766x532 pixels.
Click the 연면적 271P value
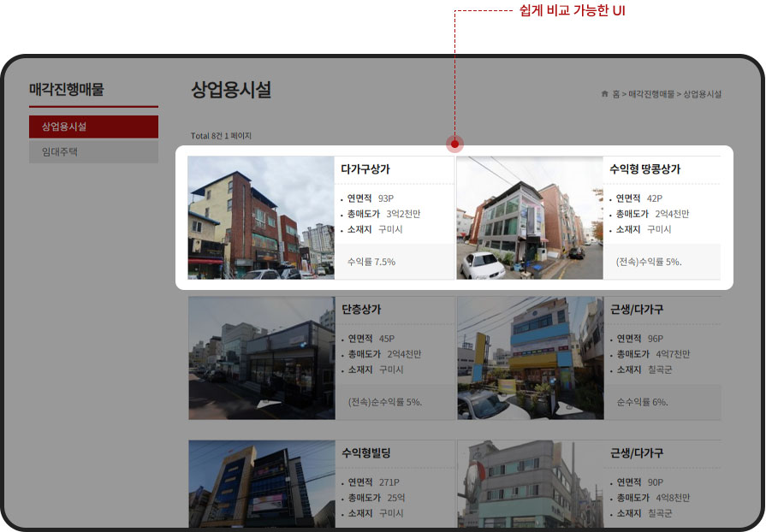(389, 482)
